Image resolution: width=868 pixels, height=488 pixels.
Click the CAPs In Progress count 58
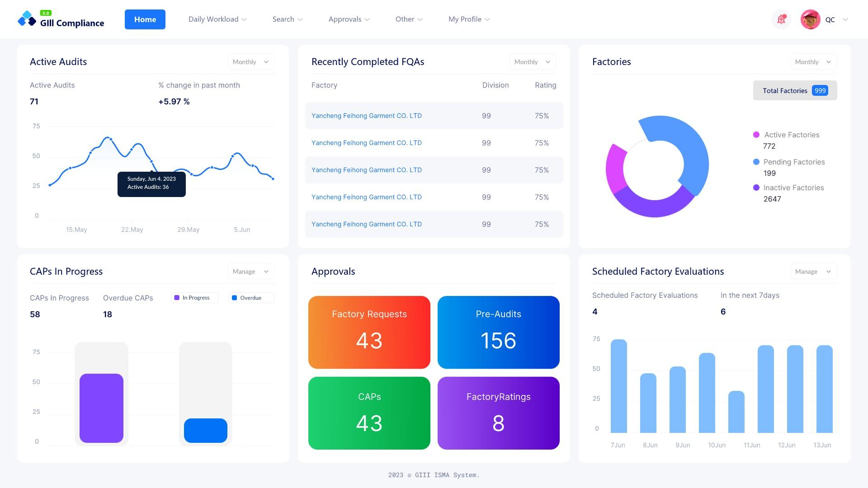click(35, 314)
